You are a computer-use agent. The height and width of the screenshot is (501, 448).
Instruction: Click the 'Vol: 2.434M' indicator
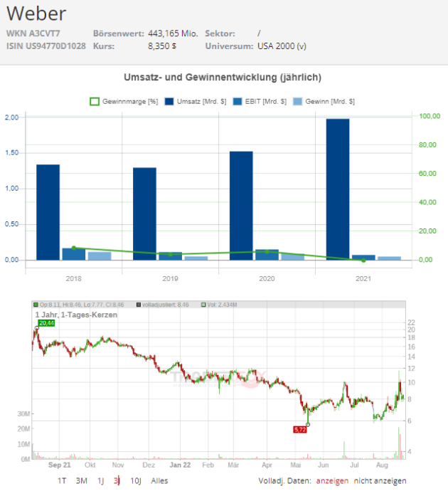219,305
